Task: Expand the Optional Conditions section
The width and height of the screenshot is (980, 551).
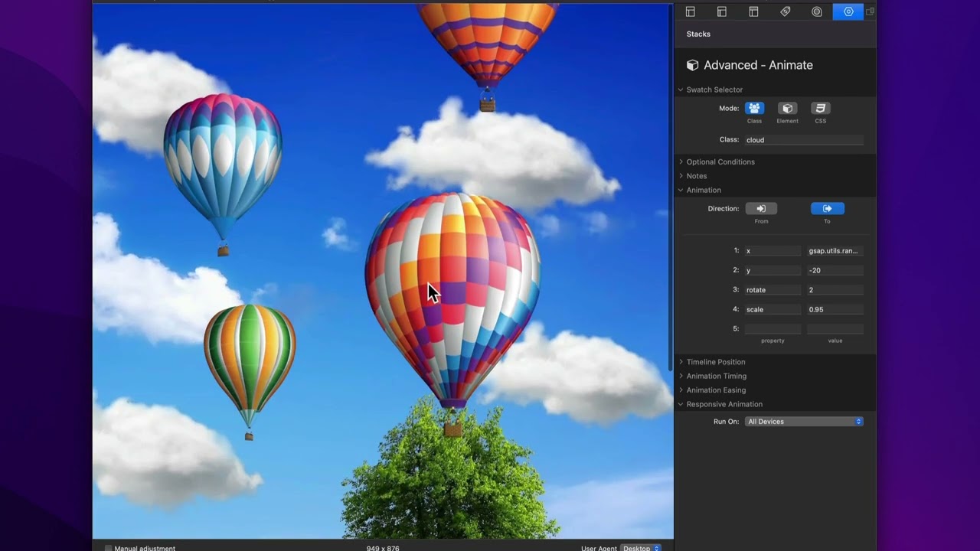Action: pos(681,161)
